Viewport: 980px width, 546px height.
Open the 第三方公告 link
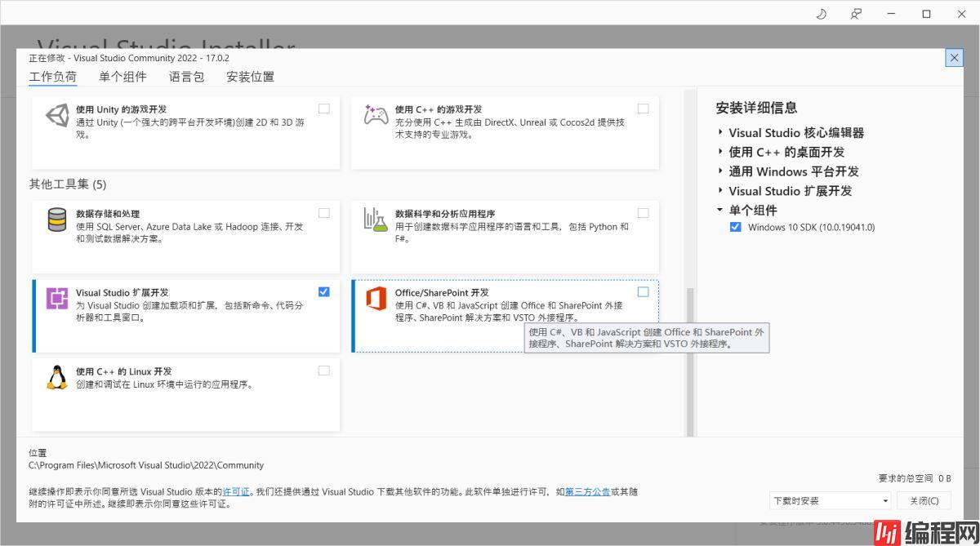(587, 492)
